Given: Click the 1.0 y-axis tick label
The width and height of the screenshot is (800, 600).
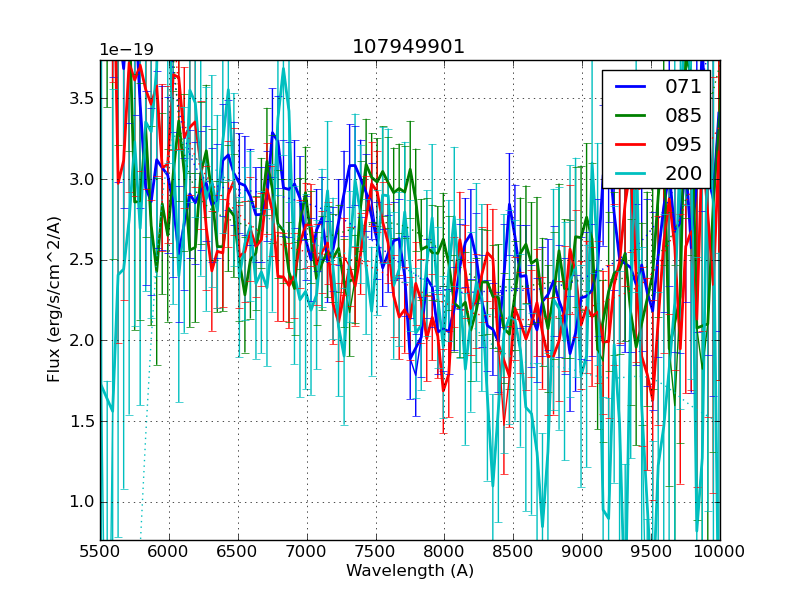Looking at the screenshot, I should pos(81,502).
